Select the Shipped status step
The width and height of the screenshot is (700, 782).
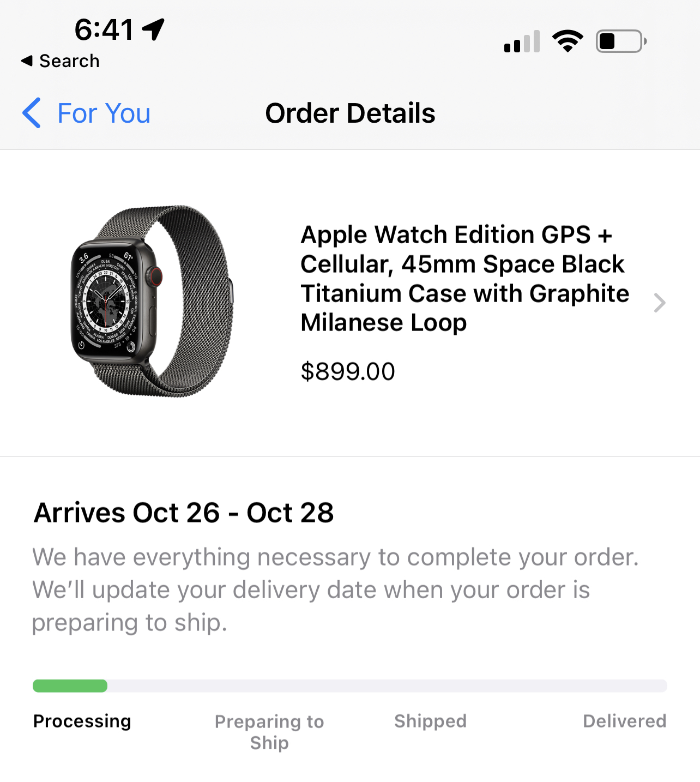coord(431,721)
